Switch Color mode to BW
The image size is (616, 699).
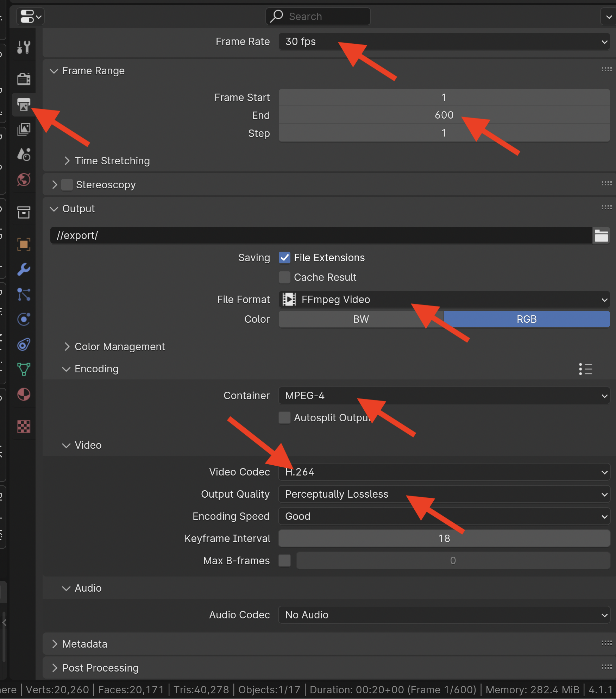[361, 319]
